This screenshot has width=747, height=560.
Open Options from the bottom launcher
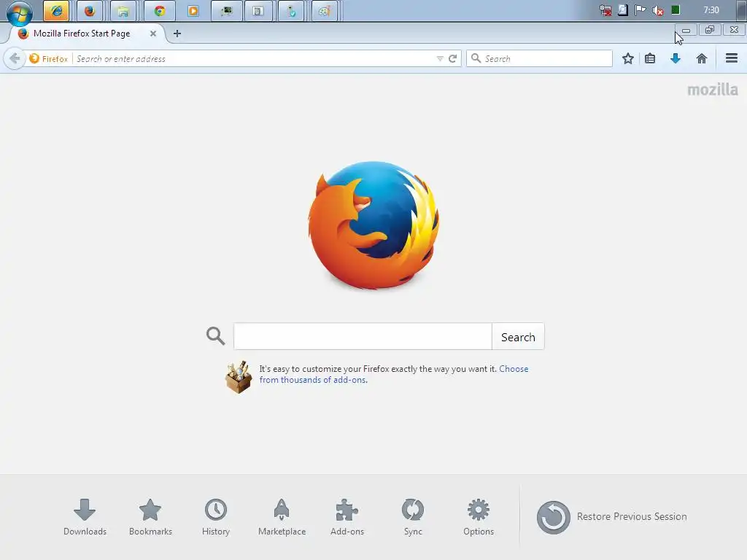(x=479, y=517)
